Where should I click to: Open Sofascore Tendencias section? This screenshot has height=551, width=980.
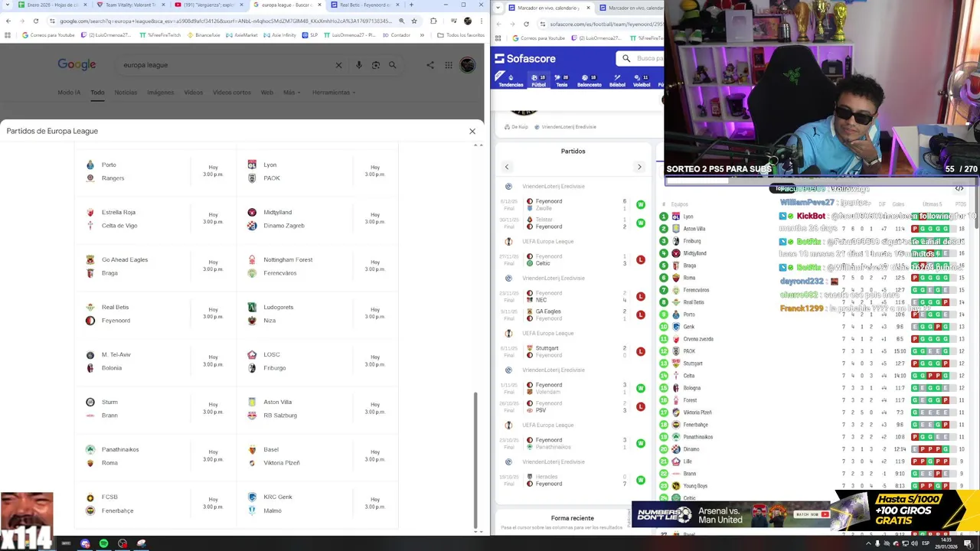pos(511,80)
